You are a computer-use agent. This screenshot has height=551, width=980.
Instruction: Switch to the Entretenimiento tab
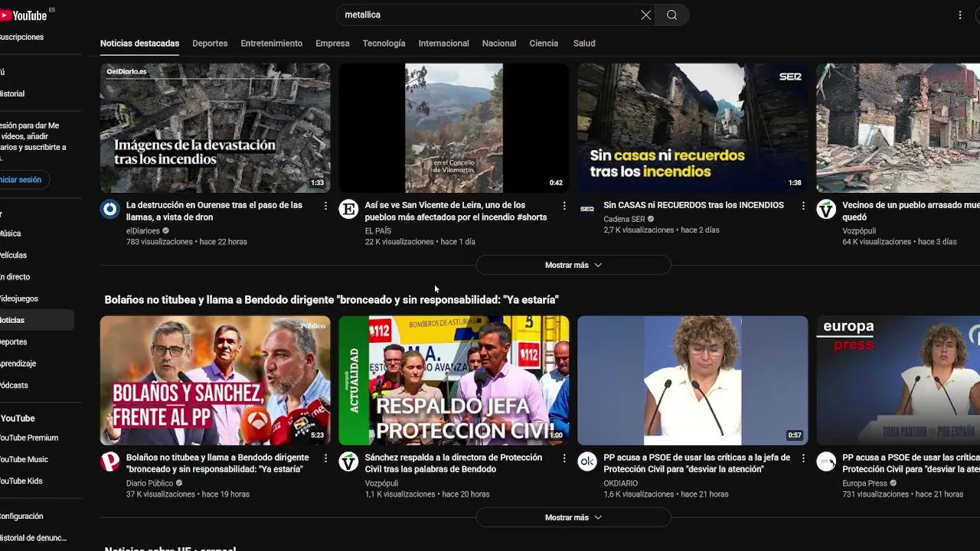pyautogui.click(x=271, y=44)
